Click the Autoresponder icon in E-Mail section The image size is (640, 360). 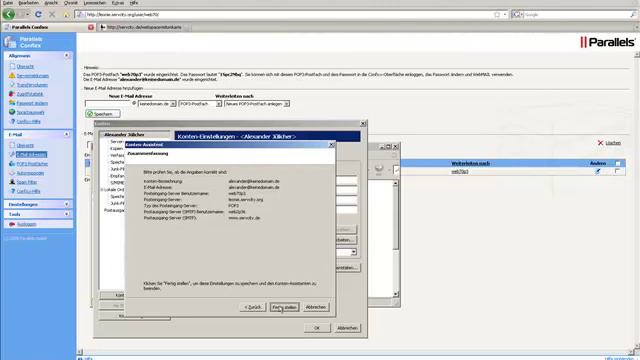(12, 173)
